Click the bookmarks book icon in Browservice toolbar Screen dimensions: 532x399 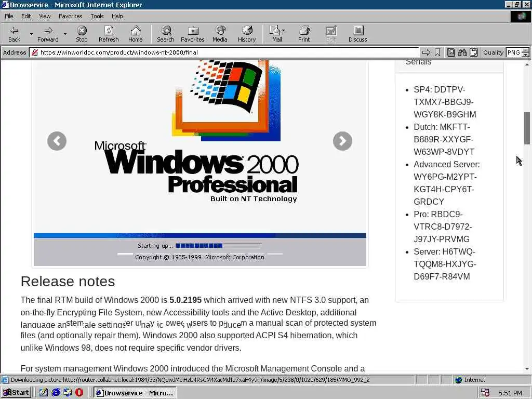450,52
